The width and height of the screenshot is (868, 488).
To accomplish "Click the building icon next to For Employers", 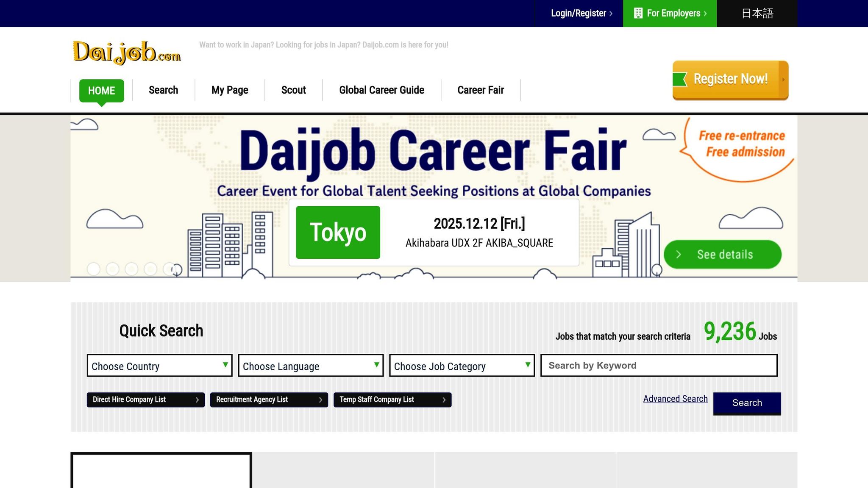I will tap(638, 13).
